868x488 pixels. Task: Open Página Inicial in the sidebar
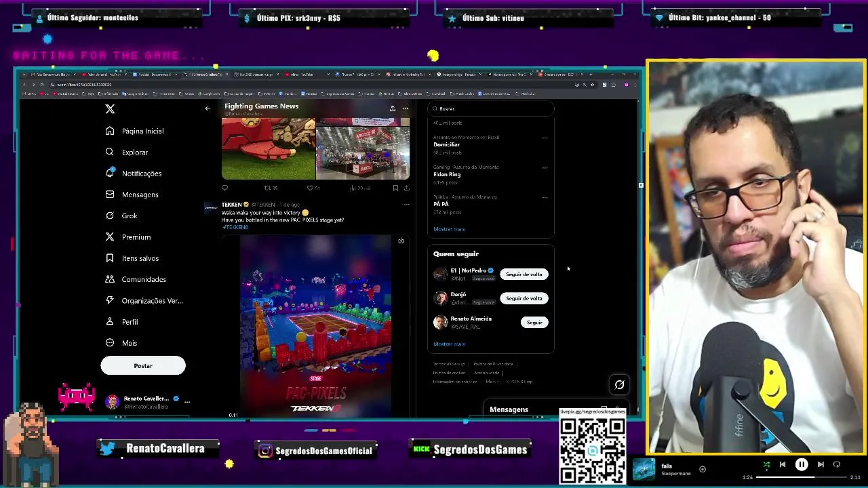point(134,131)
